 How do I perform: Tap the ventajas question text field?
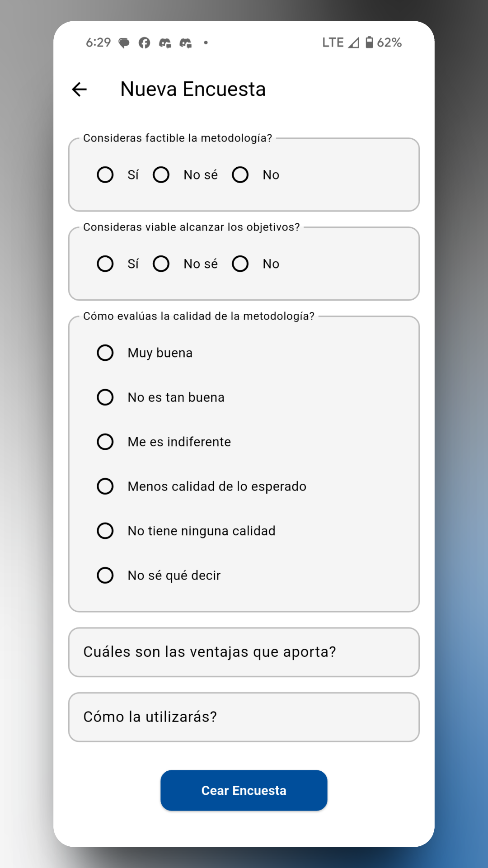[244, 652]
